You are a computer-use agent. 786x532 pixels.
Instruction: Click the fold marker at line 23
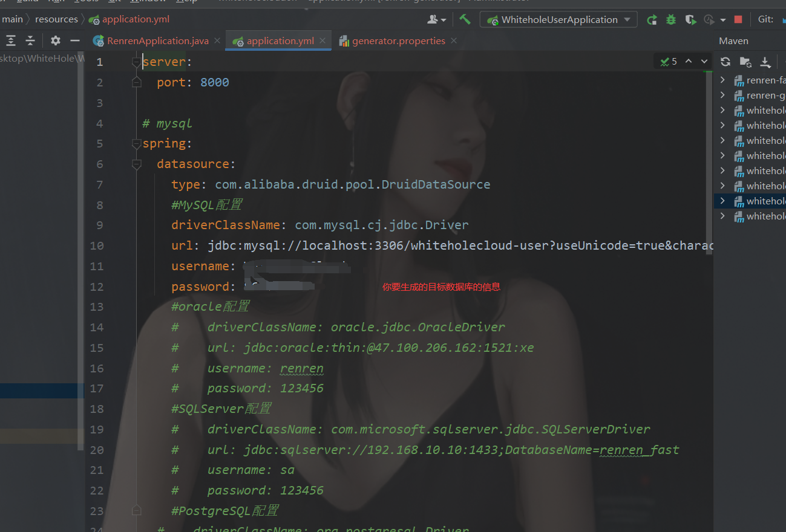(x=137, y=511)
